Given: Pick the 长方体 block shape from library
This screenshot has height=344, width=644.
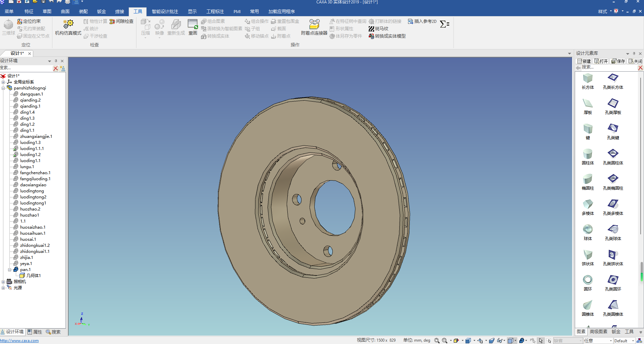Looking at the screenshot, I should [588, 81].
